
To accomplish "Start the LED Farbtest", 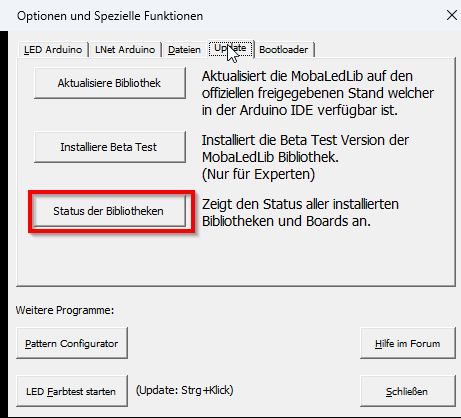I will click(x=72, y=391).
